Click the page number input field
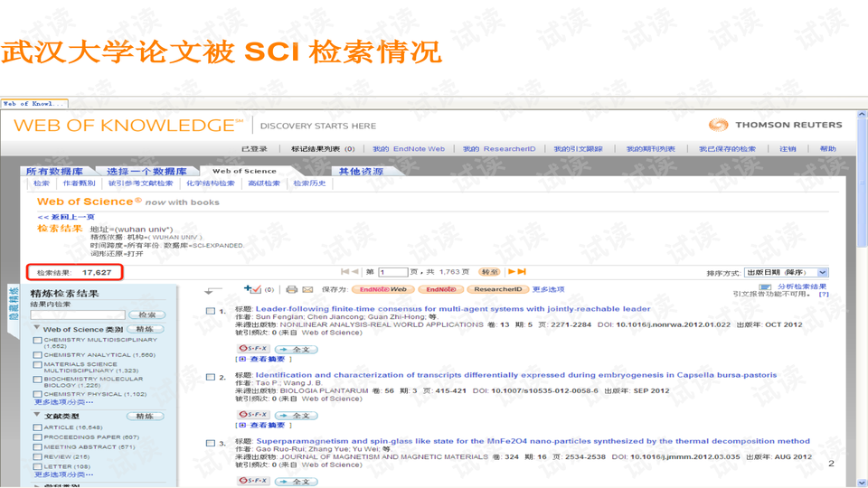This screenshot has width=868, height=488. [393, 272]
